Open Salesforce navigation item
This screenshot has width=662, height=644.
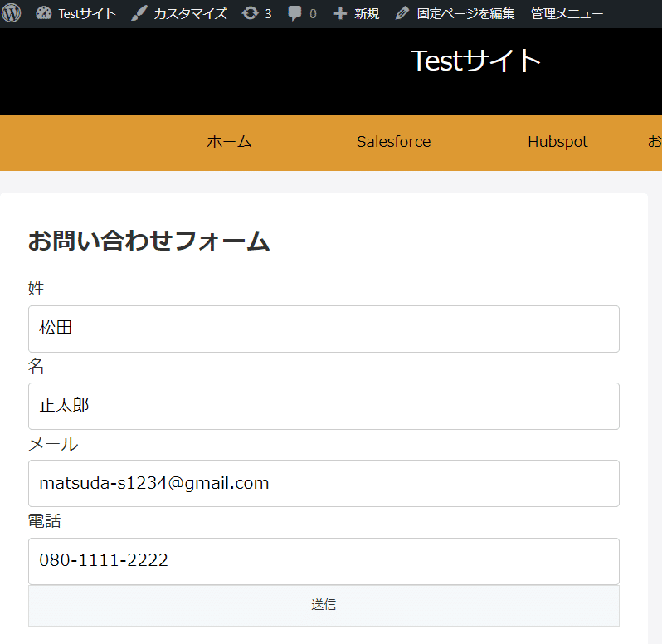[x=393, y=141]
